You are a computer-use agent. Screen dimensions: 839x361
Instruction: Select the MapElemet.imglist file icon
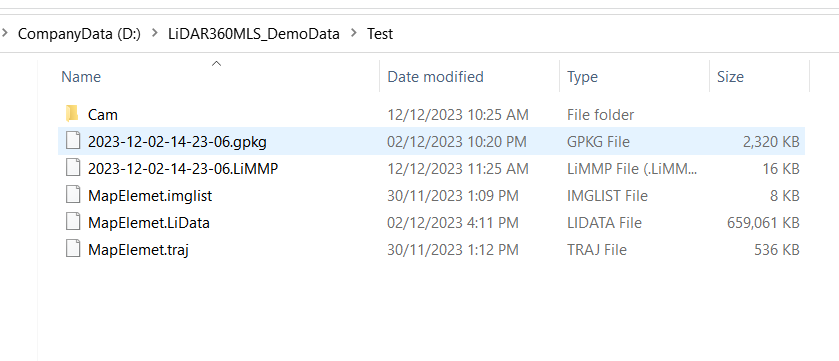click(73, 196)
